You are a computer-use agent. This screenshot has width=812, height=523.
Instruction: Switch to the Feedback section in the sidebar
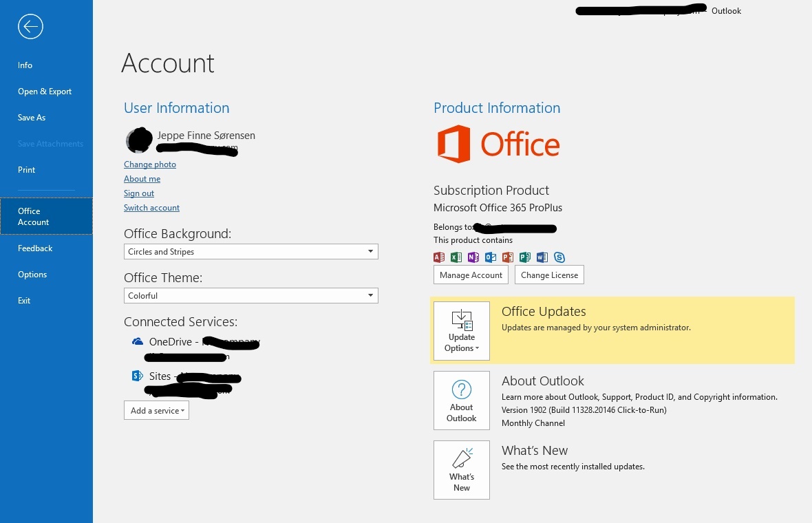35,248
